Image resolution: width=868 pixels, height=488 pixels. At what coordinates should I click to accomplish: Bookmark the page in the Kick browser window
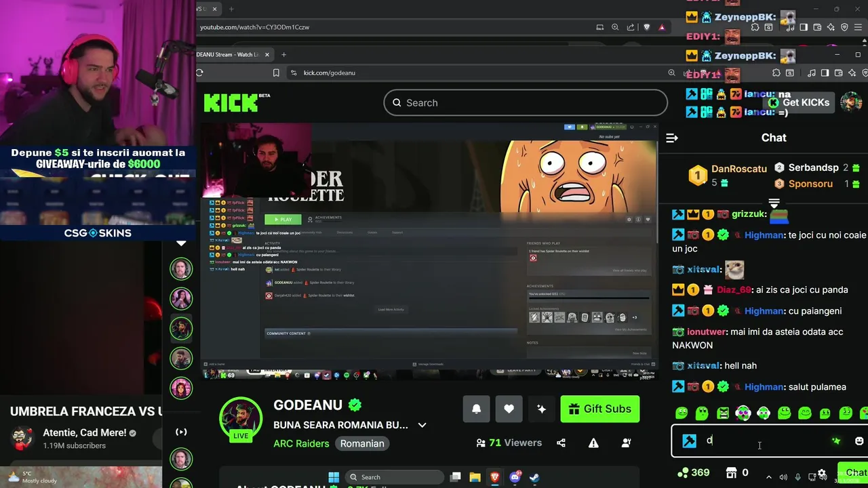pyautogui.click(x=276, y=73)
